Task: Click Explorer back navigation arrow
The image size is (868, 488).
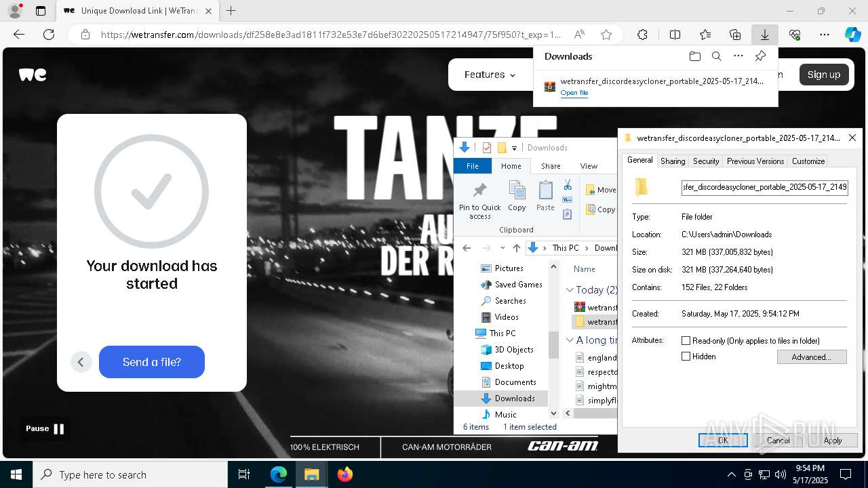Action: [x=467, y=248]
